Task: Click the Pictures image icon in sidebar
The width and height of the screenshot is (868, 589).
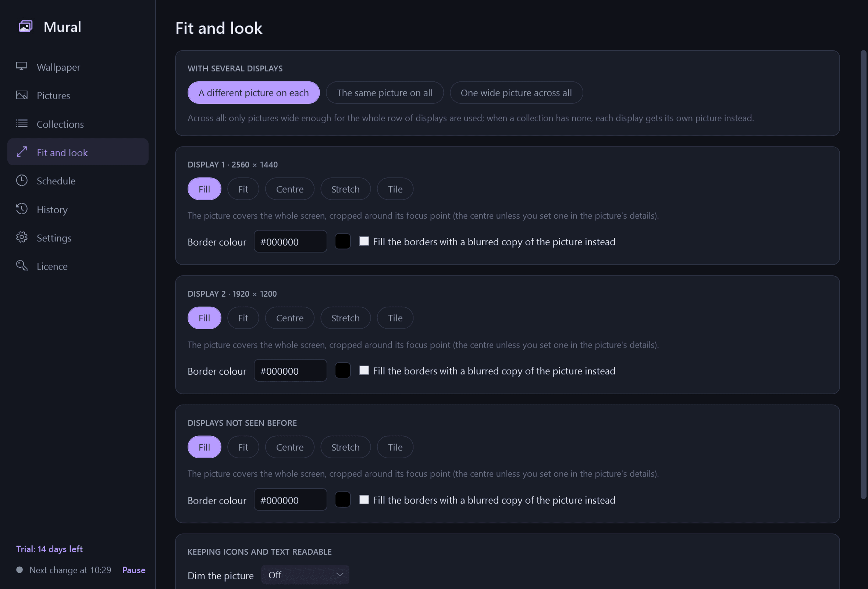Action: tap(22, 95)
